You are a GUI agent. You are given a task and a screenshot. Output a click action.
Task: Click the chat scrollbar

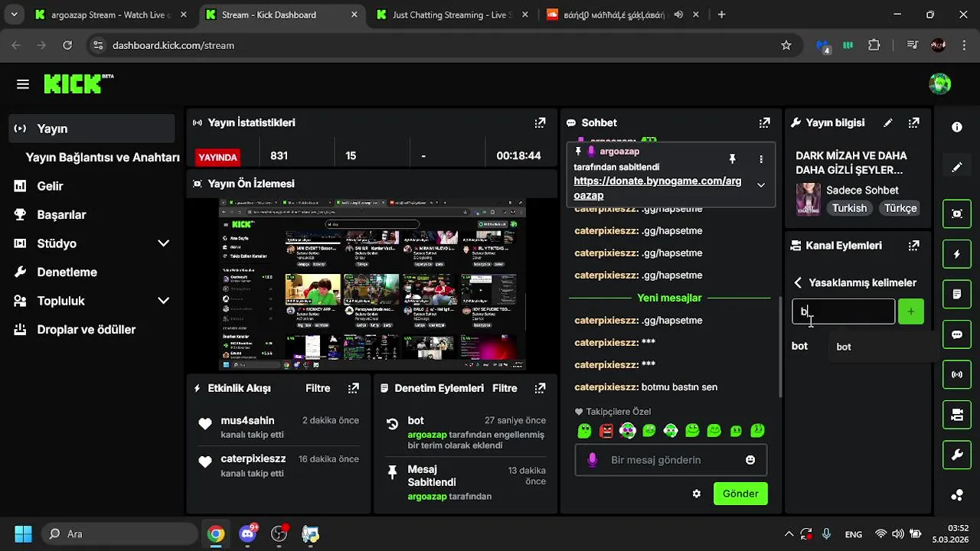(780, 346)
